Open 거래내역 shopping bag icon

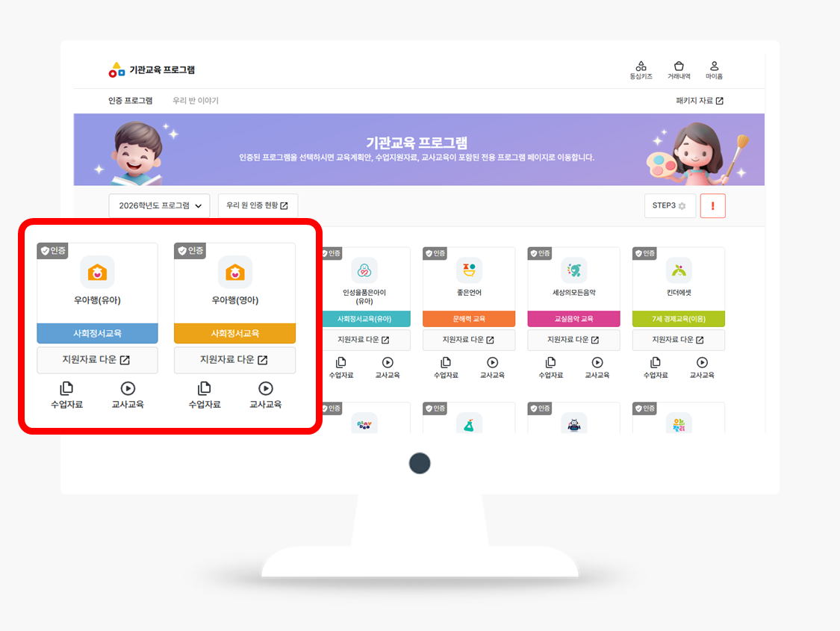(679, 67)
